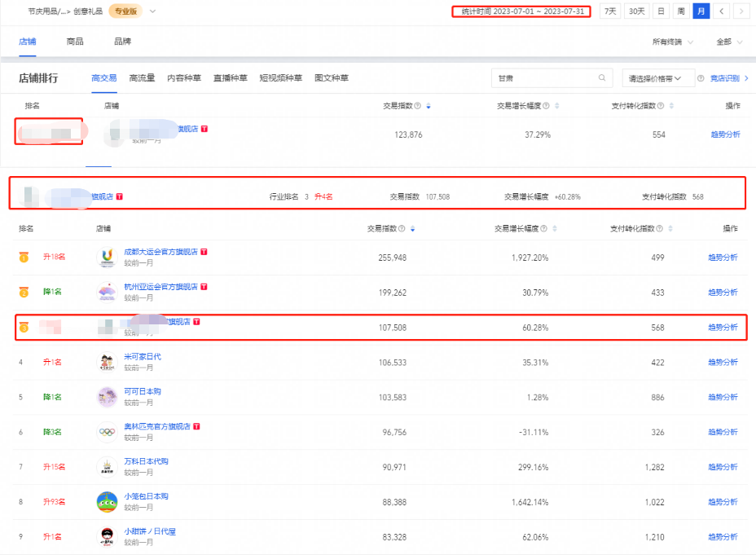Select the 30天 time range option
Viewport: 756px width, 555px height.
[636, 11]
